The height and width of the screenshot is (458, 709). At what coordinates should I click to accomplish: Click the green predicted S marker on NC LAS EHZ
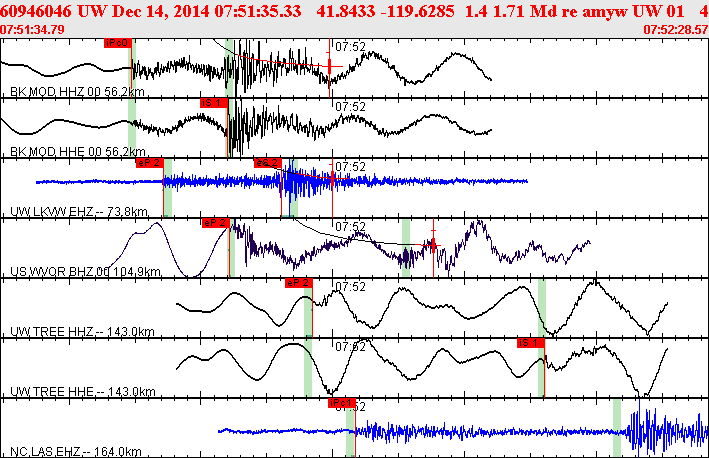click(x=617, y=428)
